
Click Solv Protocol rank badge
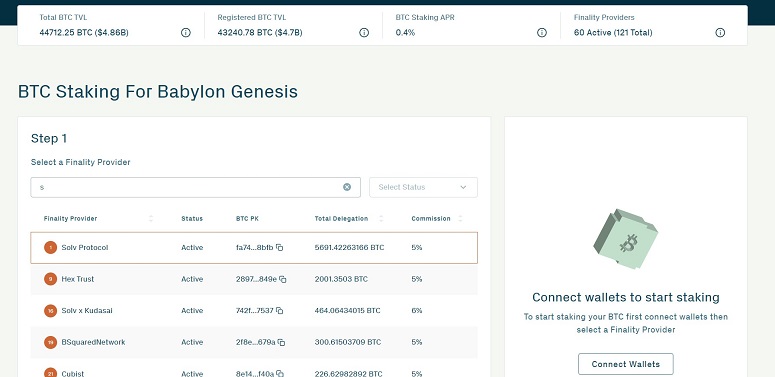coord(50,248)
